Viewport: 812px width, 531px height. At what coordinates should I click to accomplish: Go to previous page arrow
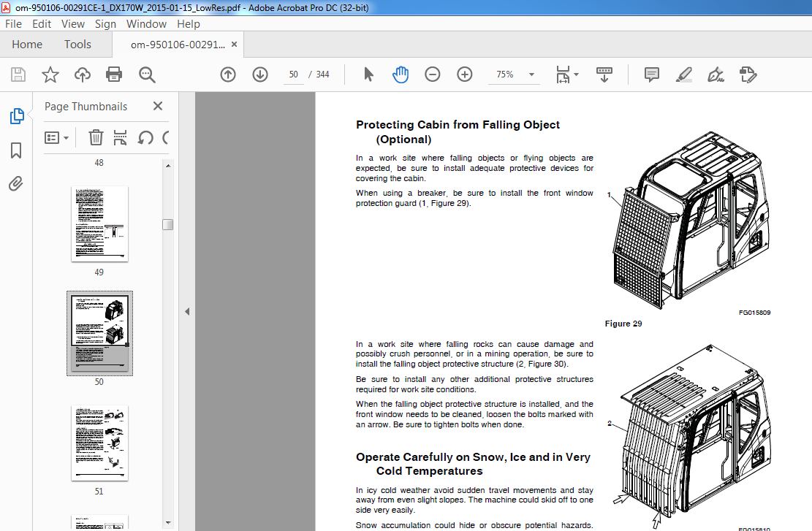pyautogui.click(x=228, y=75)
